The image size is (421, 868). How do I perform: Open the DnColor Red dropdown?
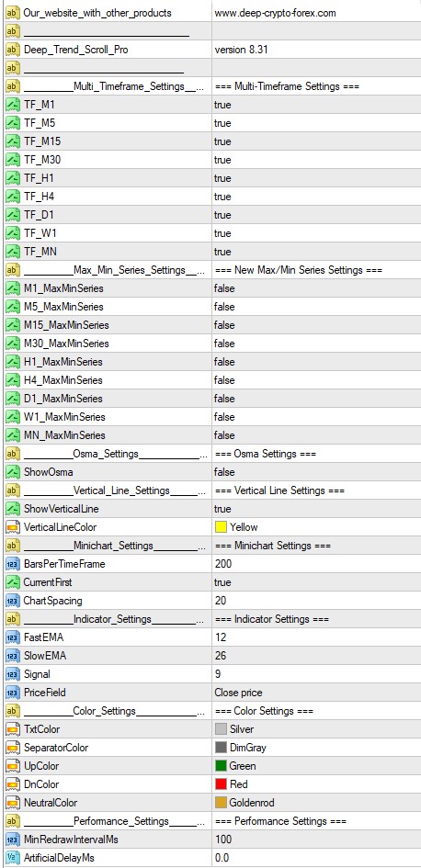[x=316, y=783]
